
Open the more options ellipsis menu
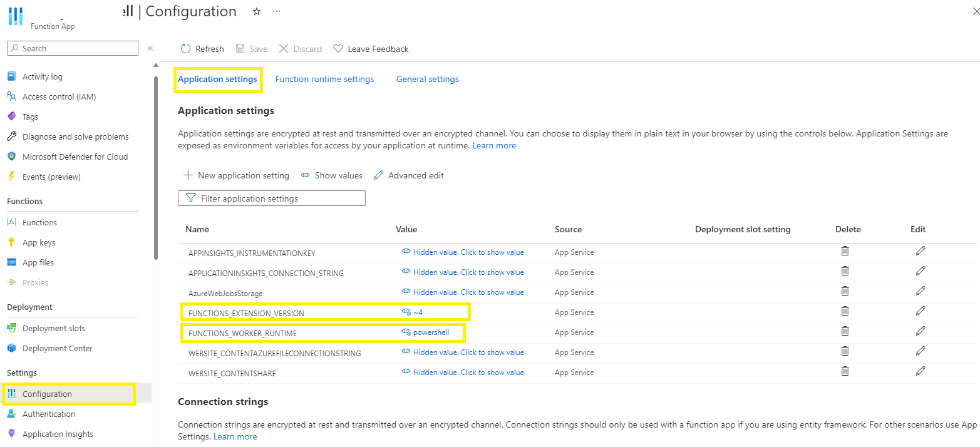tap(277, 12)
